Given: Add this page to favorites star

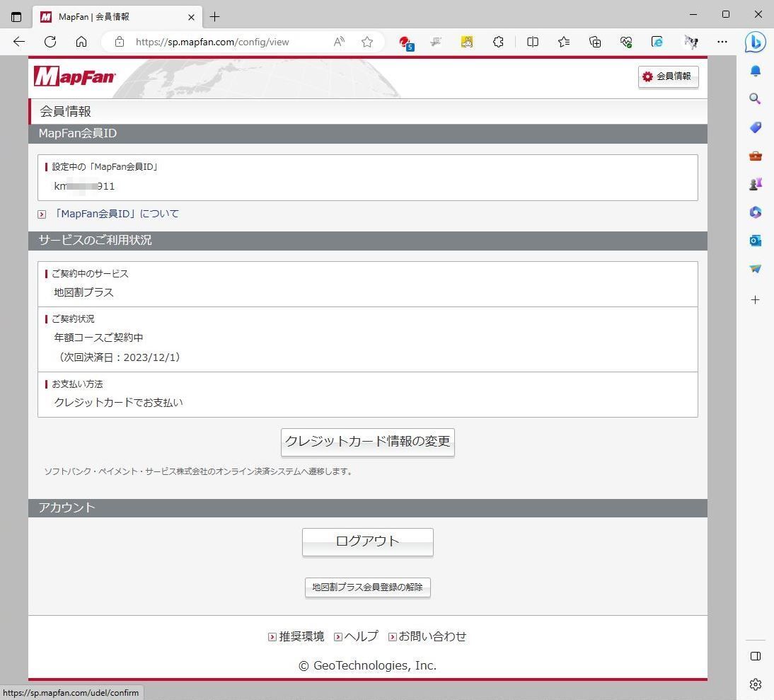Looking at the screenshot, I should pos(366,42).
